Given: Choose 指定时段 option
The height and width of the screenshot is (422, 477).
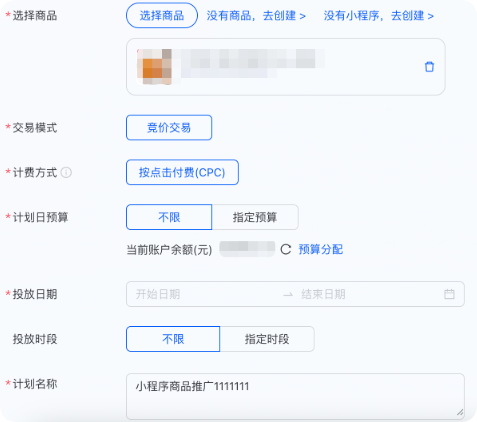Looking at the screenshot, I should click(267, 339).
